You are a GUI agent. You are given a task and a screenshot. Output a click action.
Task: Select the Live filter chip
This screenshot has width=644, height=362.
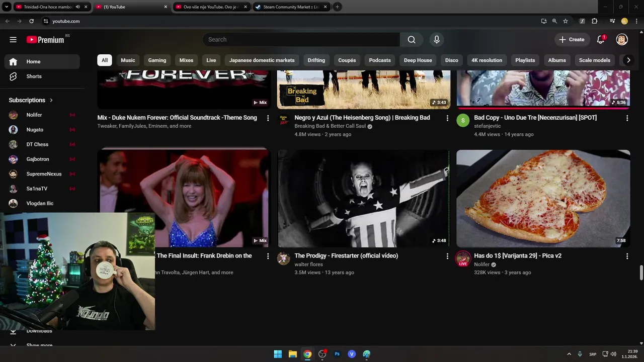(x=211, y=60)
